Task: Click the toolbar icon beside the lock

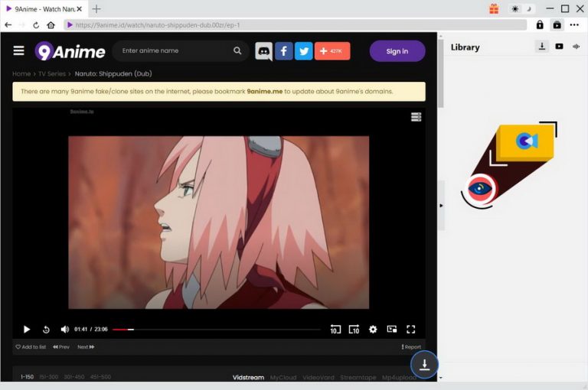Action: point(557,24)
